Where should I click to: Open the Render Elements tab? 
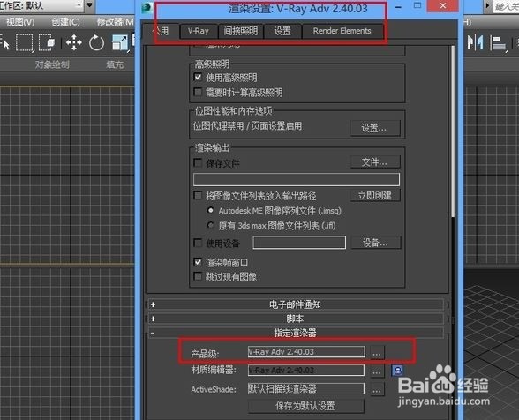[x=342, y=31]
